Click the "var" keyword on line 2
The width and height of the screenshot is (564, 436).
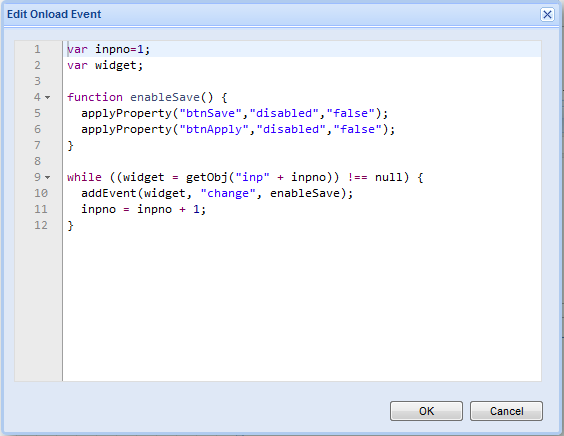77,65
